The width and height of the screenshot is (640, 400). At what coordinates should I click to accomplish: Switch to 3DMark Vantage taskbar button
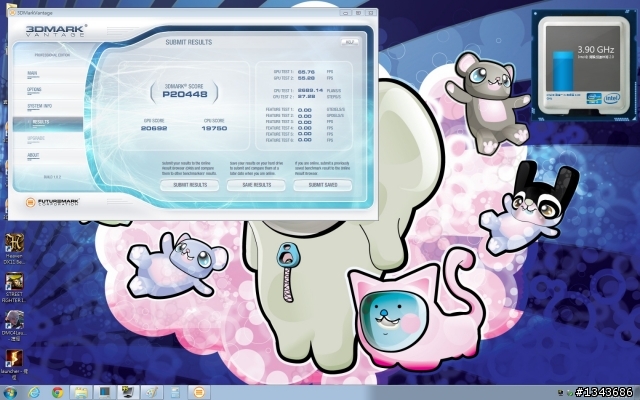coord(199,393)
